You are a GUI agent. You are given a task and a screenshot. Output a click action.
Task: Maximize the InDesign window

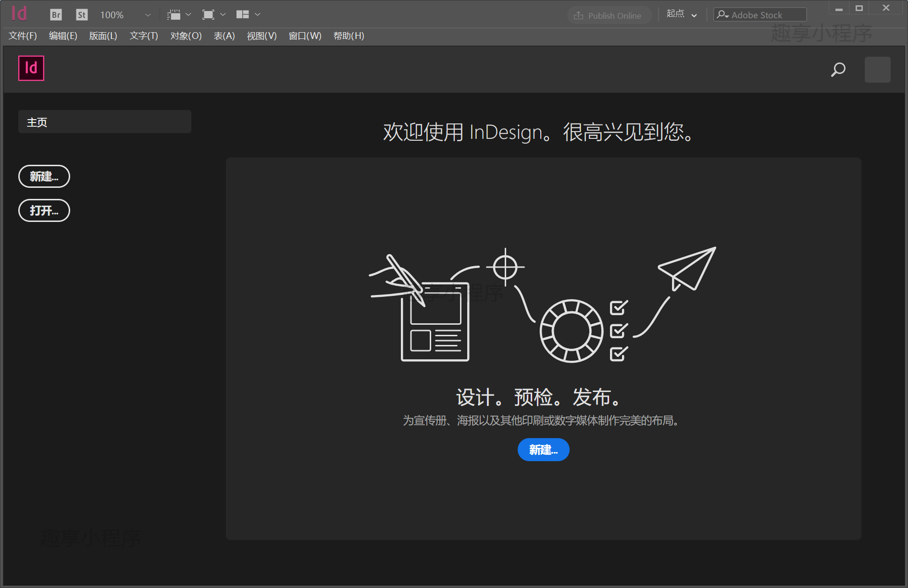(859, 8)
